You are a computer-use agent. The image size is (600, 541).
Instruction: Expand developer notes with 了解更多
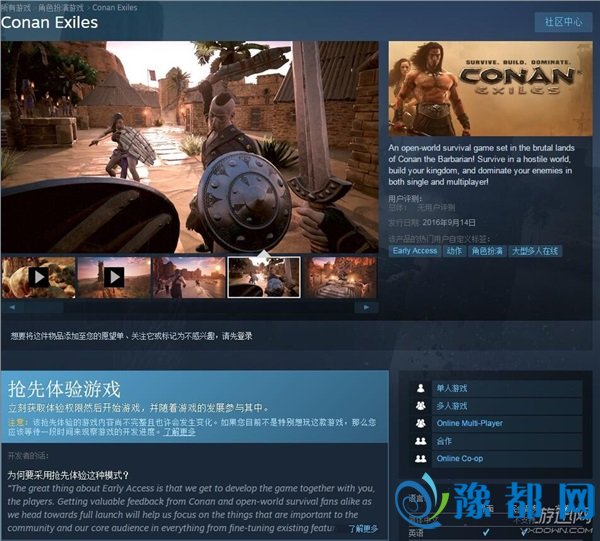point(361,528)
